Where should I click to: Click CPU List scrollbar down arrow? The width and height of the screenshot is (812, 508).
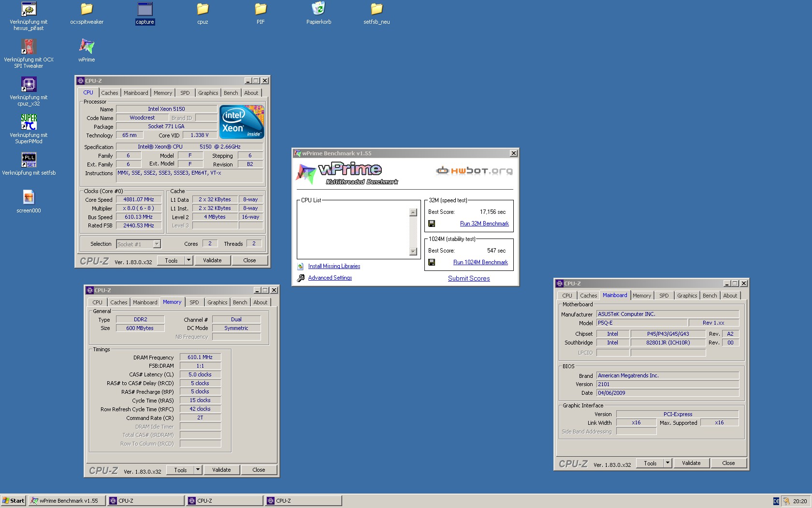(x=413, y=251)
